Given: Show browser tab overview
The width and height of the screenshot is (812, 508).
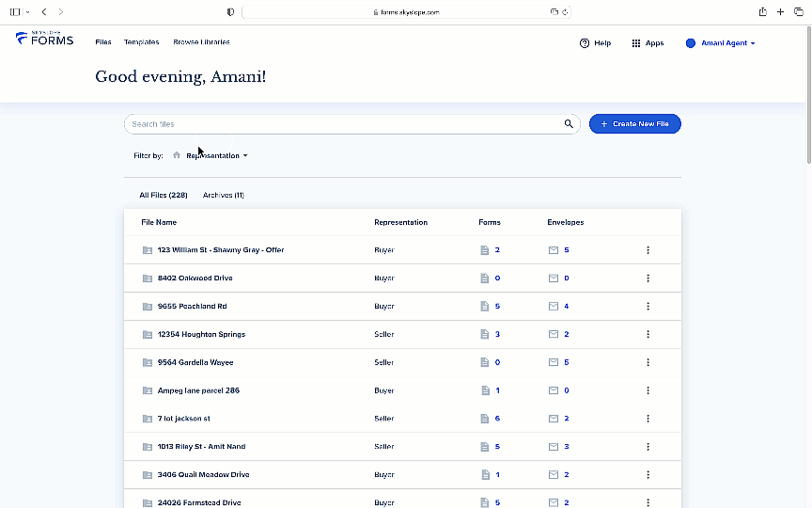Looking at the screenshot, I should [x=799, y=12].
